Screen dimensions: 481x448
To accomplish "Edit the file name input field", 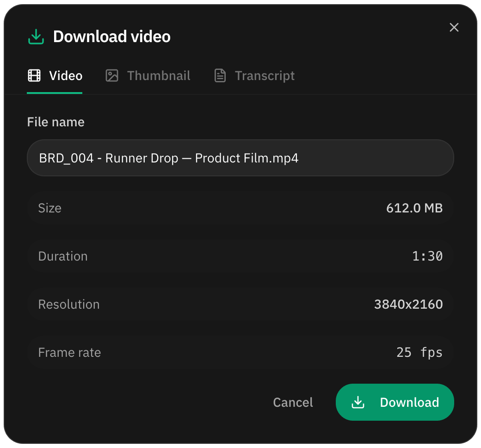I will pyautogui.click(x=240, y=158).
